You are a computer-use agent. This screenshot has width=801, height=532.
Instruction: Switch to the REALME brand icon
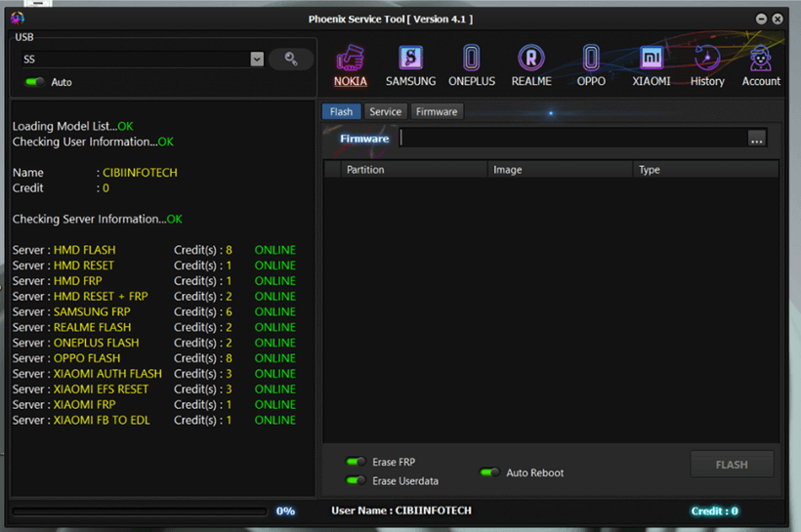click(x=530, y=60)
